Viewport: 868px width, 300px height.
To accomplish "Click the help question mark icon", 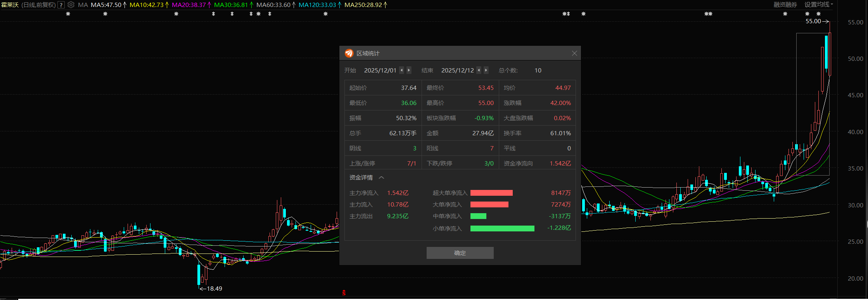I will pyautogui.click(x=61, y=5).
